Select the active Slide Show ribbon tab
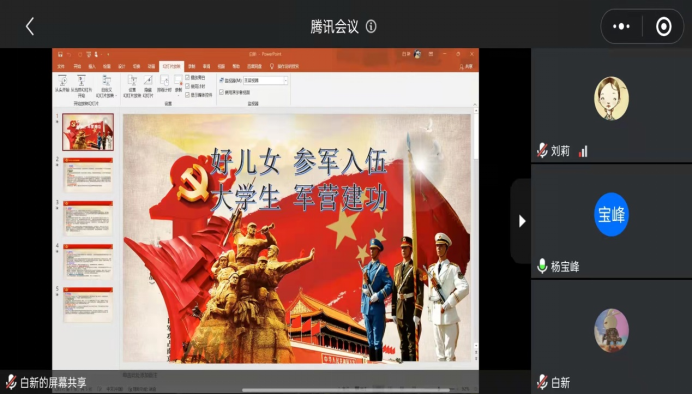Image resolution: width=693 pixels, height=394 pixels. (171, 66)
